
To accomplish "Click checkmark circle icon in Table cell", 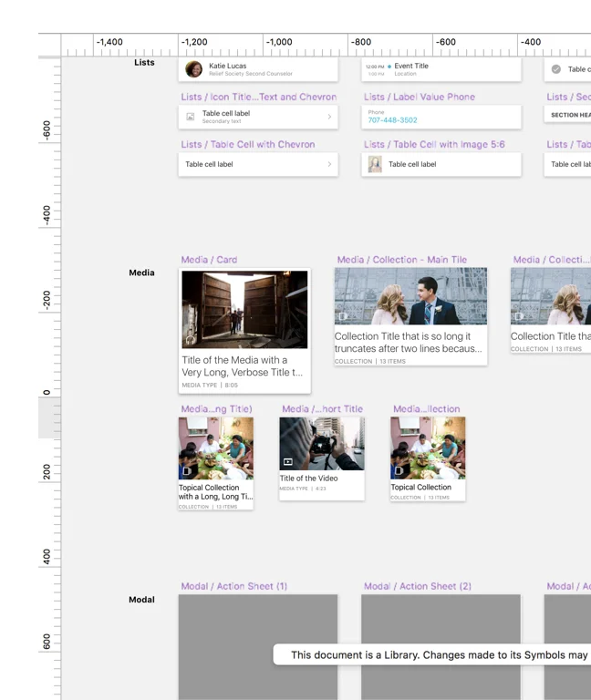I will (x=556, y=69).
